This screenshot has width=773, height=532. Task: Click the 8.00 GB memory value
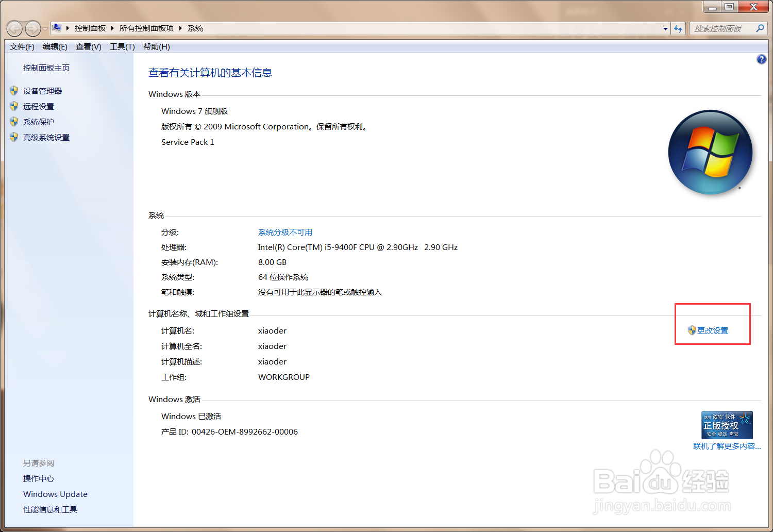[x=272, y=262]
